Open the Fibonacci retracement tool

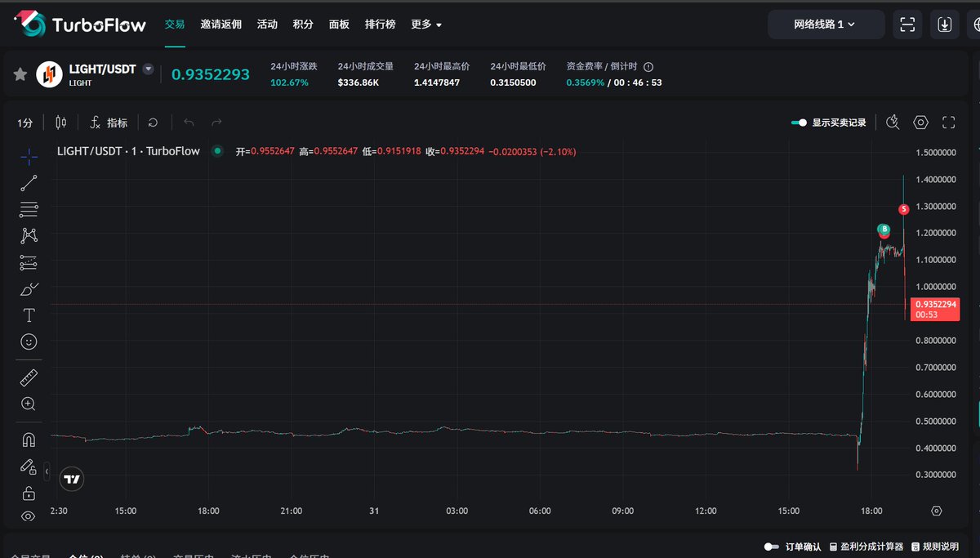pyautogui.click(x=29, y=209)
